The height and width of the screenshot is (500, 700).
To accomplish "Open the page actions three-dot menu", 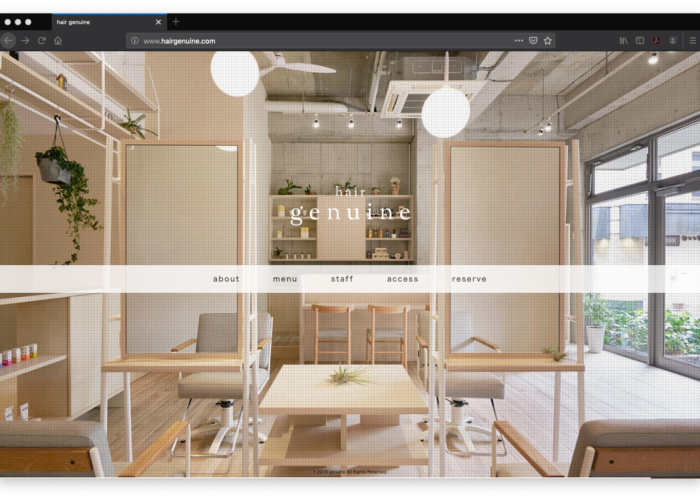I will pos(518,41).
